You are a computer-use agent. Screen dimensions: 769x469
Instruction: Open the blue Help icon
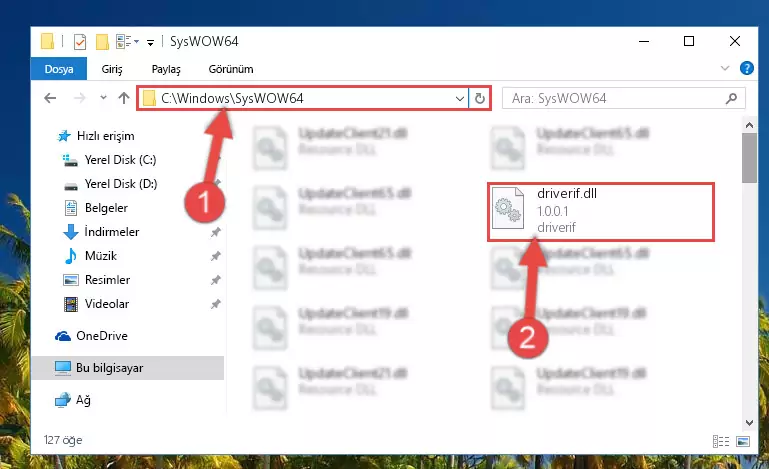point(746,68)
